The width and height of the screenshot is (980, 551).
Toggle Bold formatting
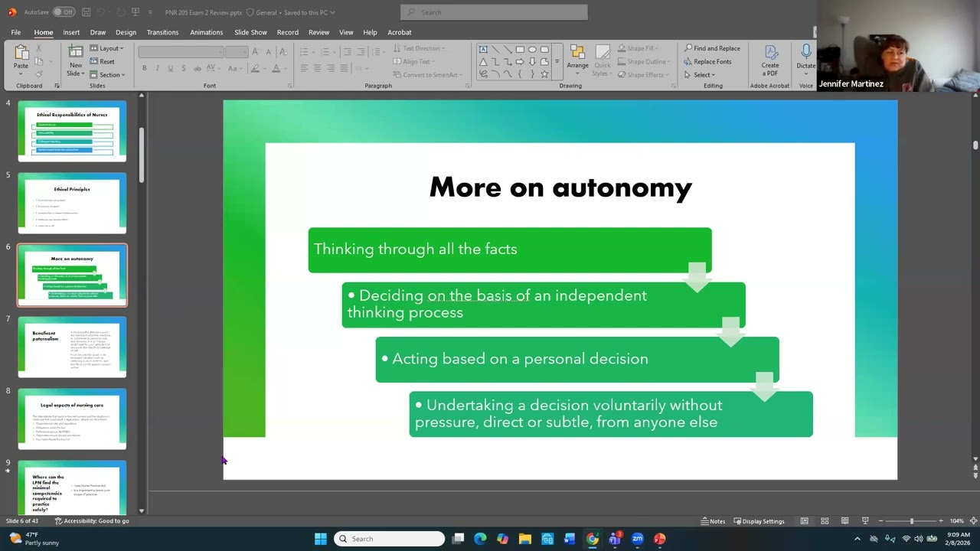[144, 68]
